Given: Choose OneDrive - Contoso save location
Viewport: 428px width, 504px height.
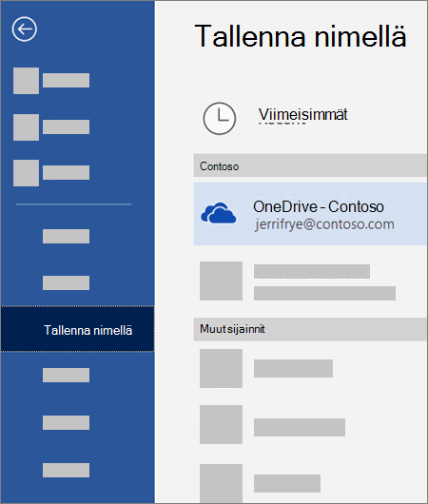Looking at the screenshot, I should click(310, 214).
